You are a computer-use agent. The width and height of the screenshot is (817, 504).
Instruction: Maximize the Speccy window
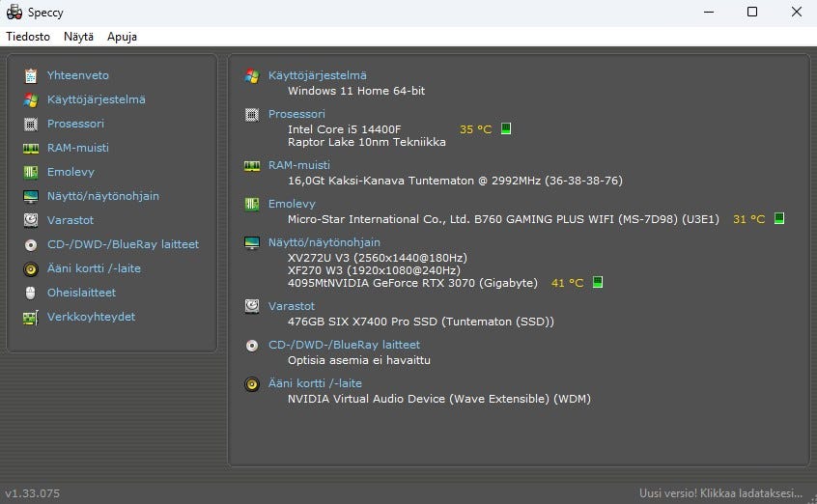[x=752, y=12]
